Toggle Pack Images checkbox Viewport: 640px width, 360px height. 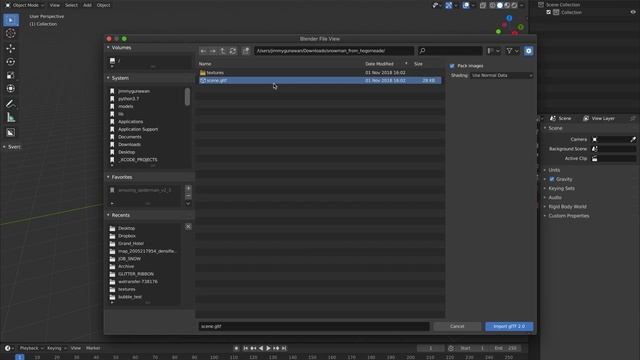[x=452, y=66]
